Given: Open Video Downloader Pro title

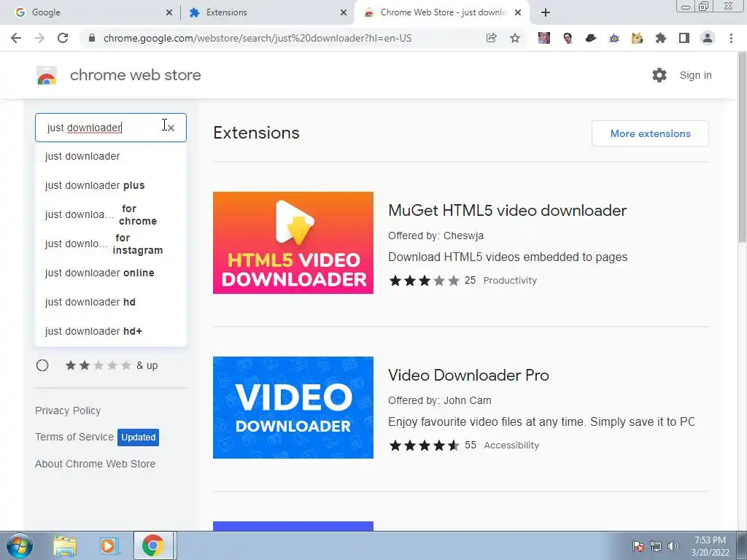Looking at the screenshot, I should [469, 376].
